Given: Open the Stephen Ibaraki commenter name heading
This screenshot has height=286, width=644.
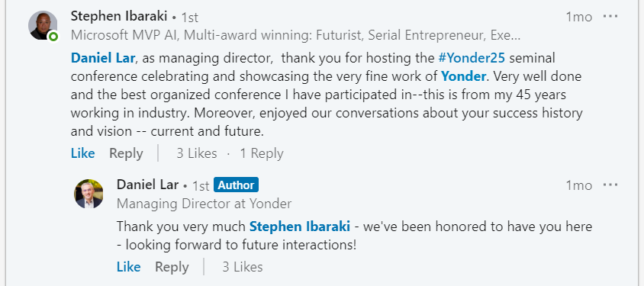Looking at the screenshot, I should pyautogui.click(x=119, y=17).
